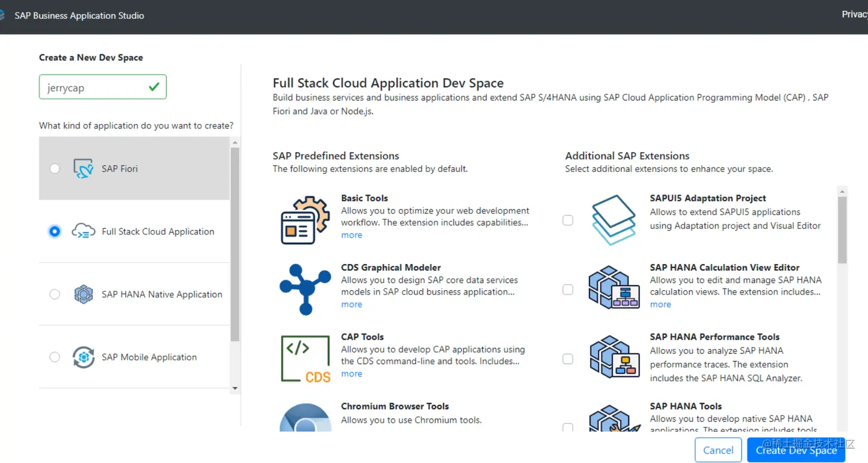Click the Create a New Dev Space heading
Screen dimensions: 868x463
pos(91,57)
